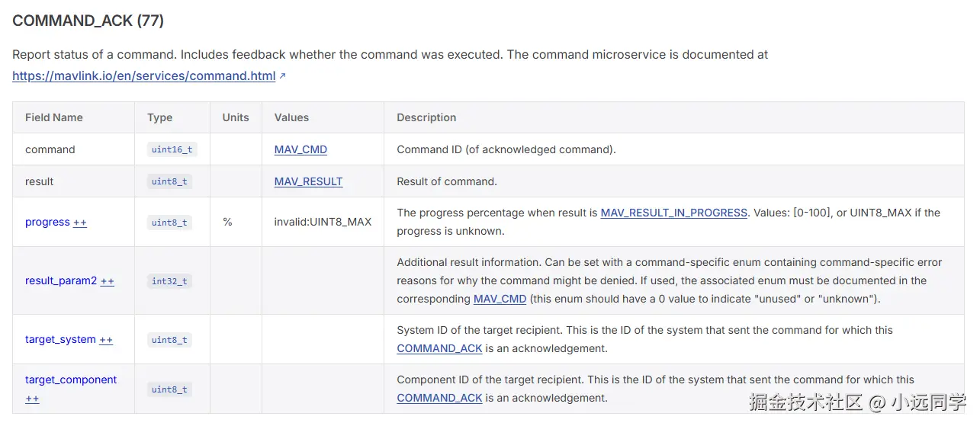This screenshot has height=426, width=980.
Task: Open the MAV_RESULT enum link
Action: (x=308, y=182)
